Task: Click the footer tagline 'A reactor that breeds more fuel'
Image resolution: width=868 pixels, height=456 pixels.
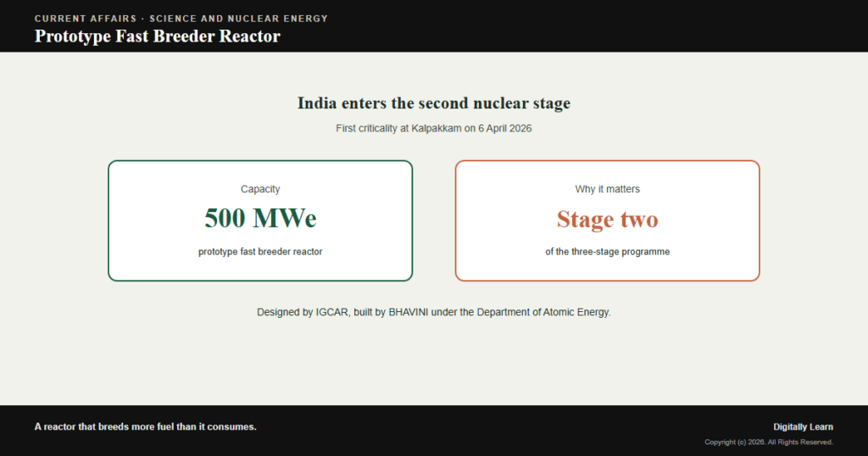Action: tap(146, 426)
